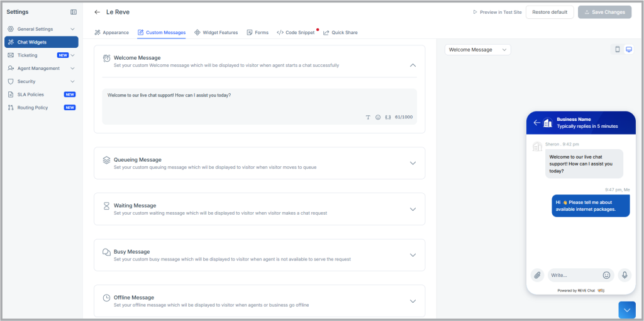The height and width of the screenshot is (321, 644).
Task: Expand the Queueing Message section
Action: pos(413,163)
